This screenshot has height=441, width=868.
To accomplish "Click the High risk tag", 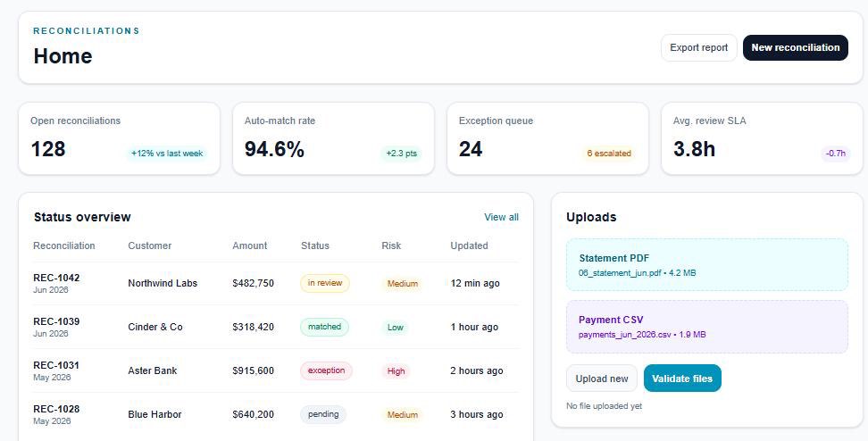I will click(x=396, y=370).
